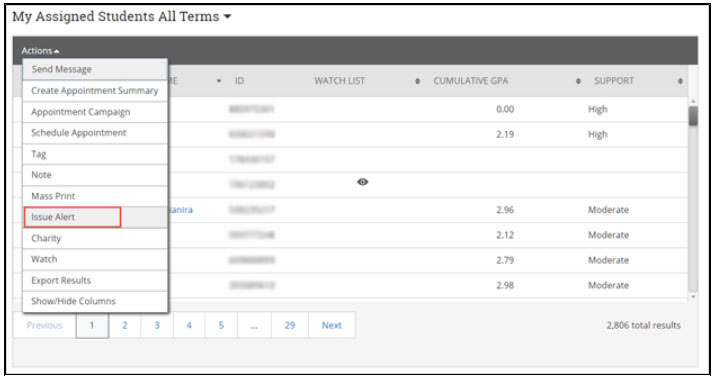The width and height of the screenshot is (716, 376).
Task: Click the SUPPORT column header text
Action: pyautogui.click(x=613, y=81)
